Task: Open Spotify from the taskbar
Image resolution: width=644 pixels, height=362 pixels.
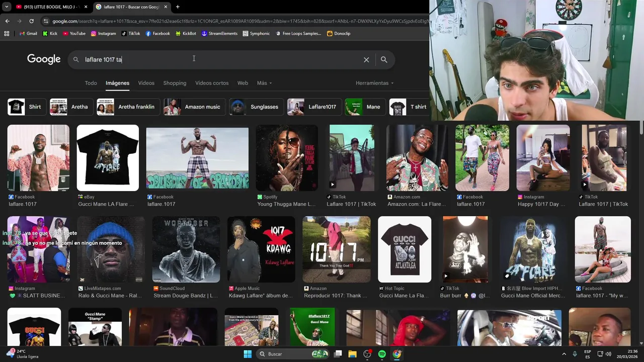Action: pyautogui.click(x=382, y=354)
